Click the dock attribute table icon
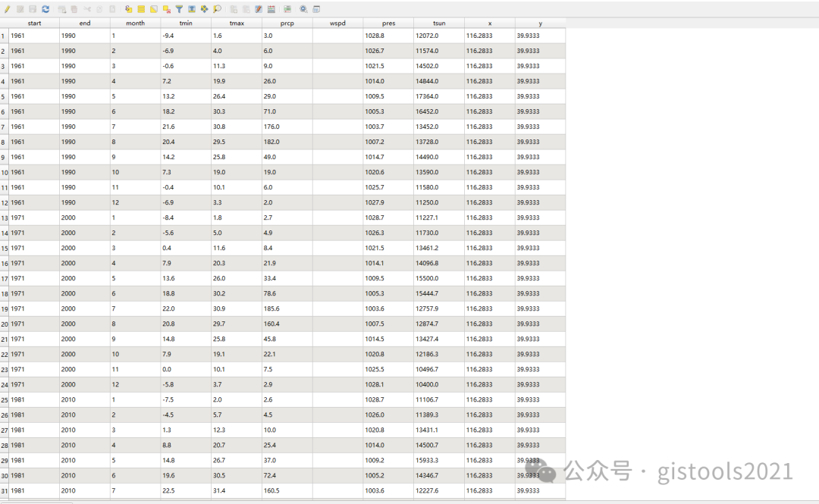 (316, 9)
